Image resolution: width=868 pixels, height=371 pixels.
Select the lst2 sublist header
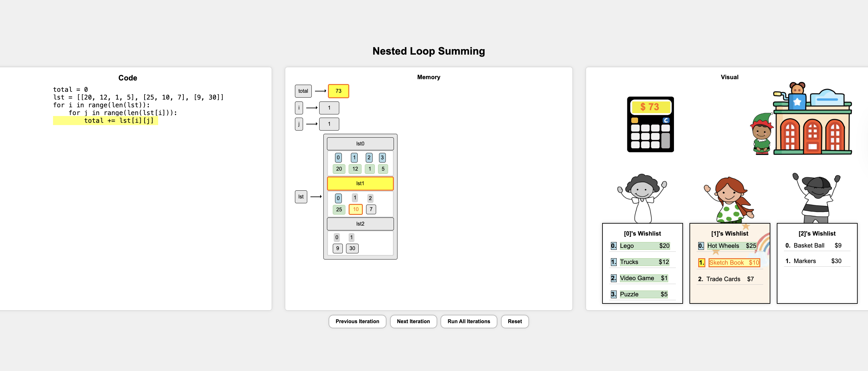click(360, 224)
